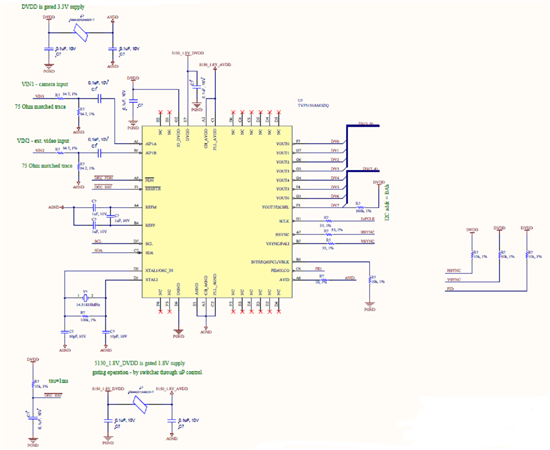Click the 100k resistor under the crystal
This screenshot has width=550, height=450.
[85, 316]
